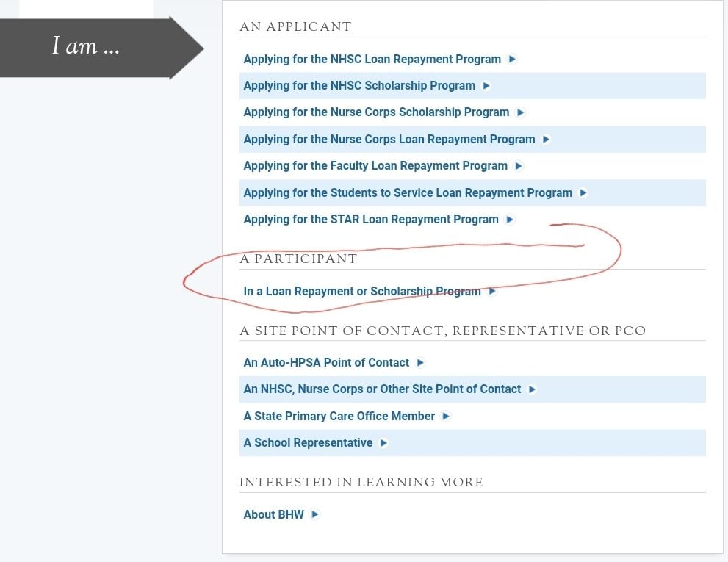The width and height of the screenshot is (728, 562).
Task: Click the "I am ..." banner label
Action: click(x=86, y=46)
